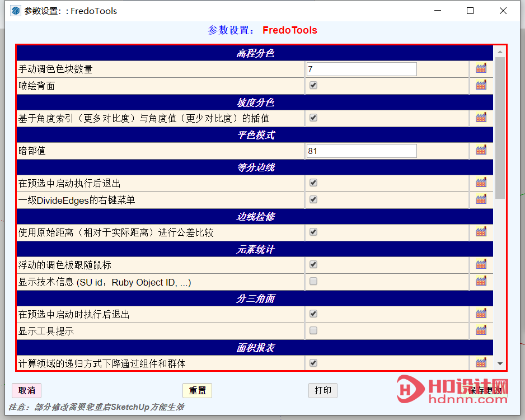Disable 在预选中启动执行后退出 checkbox
The width and height of the screenshot is (525, 420).
tap(313, 183)
